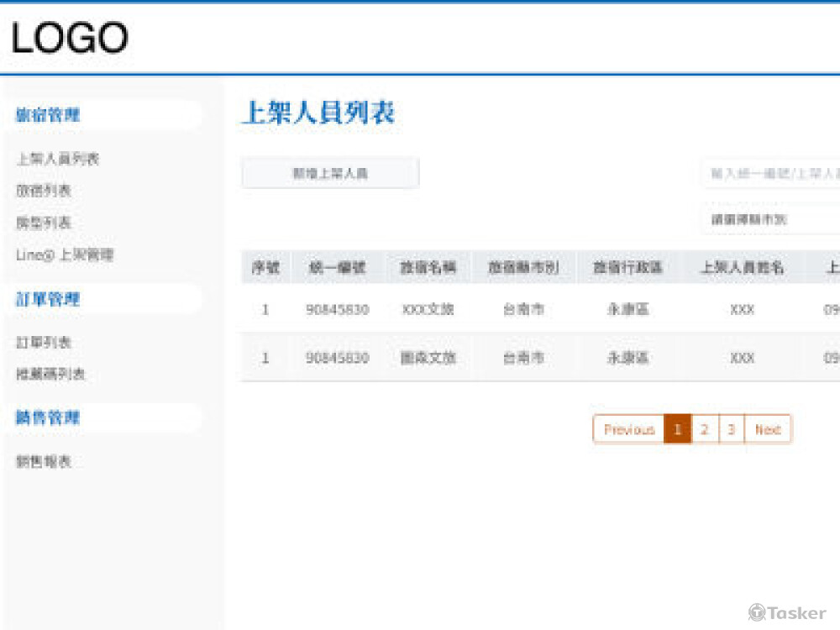The height and width of the screenshot is (630, 840).
Task: Open 銷售報表 in the sidebar
Action: pos(44,461)
